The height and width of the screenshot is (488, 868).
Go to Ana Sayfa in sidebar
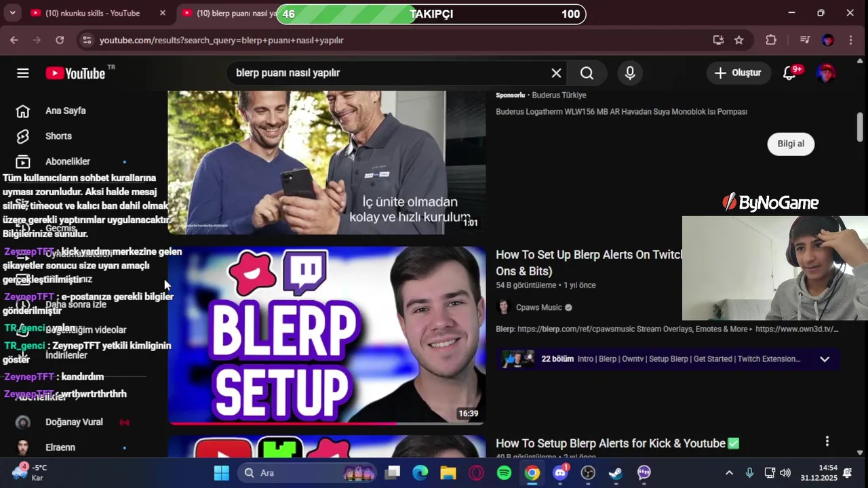pyautogui.click(x=66, y=110)
